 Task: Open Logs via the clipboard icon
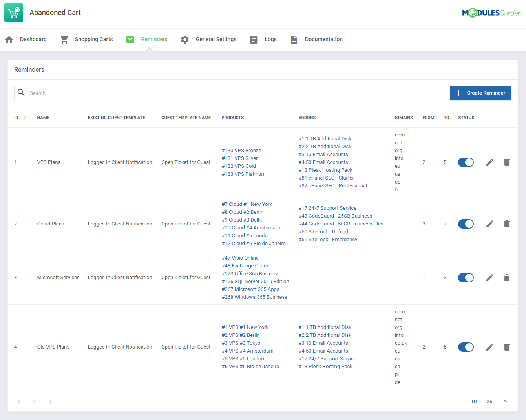point(254,39)
